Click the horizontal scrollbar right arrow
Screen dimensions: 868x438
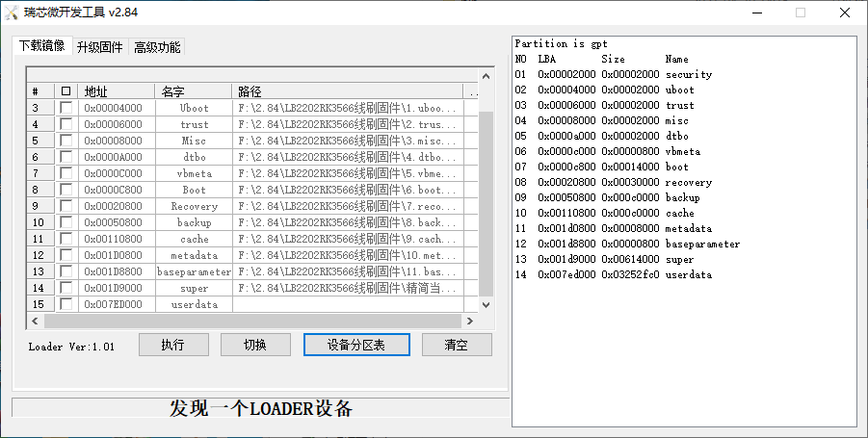pyautogui.click(x=469, y=321)
